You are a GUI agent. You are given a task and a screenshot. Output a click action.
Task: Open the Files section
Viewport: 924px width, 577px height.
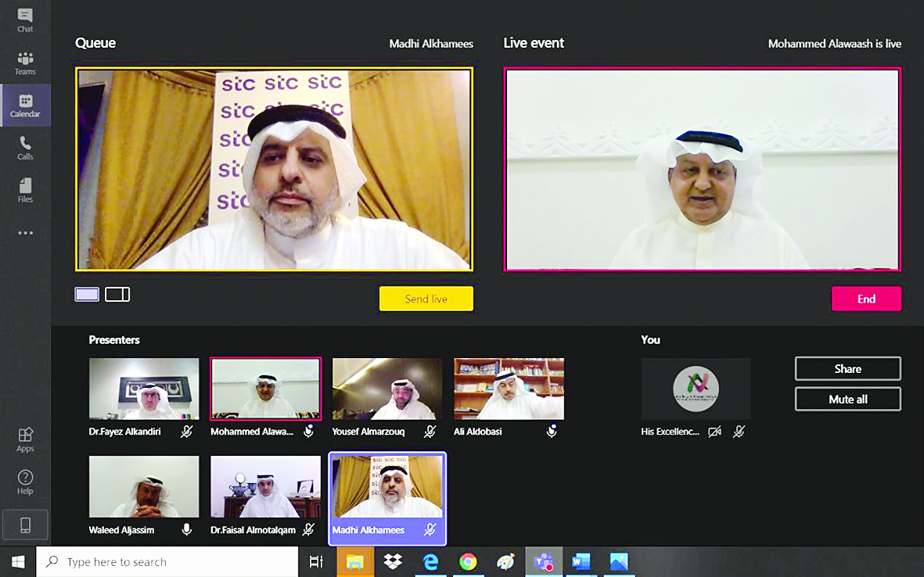click(25, 190)
